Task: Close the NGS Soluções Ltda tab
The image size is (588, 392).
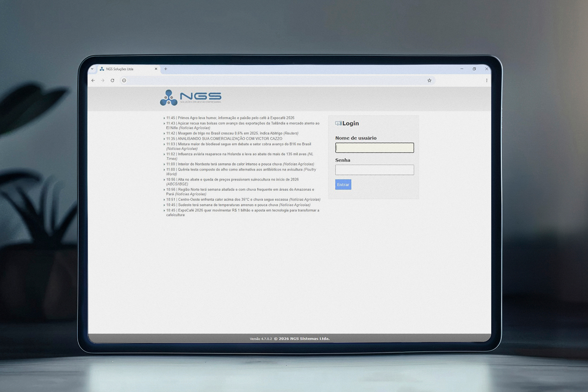Action: [x=156, y=69]
